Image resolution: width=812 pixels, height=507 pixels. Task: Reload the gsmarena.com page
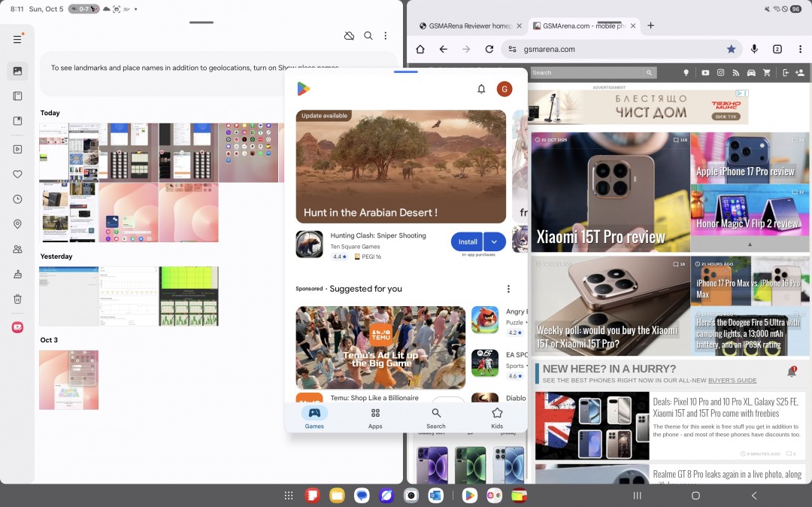click(489, 49)
